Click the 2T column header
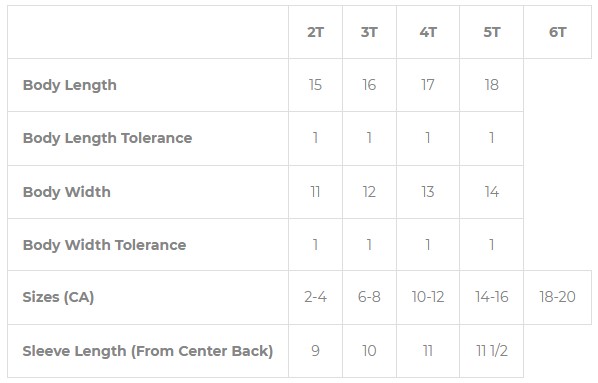This screenshot has height=383, width=598. 315,32
